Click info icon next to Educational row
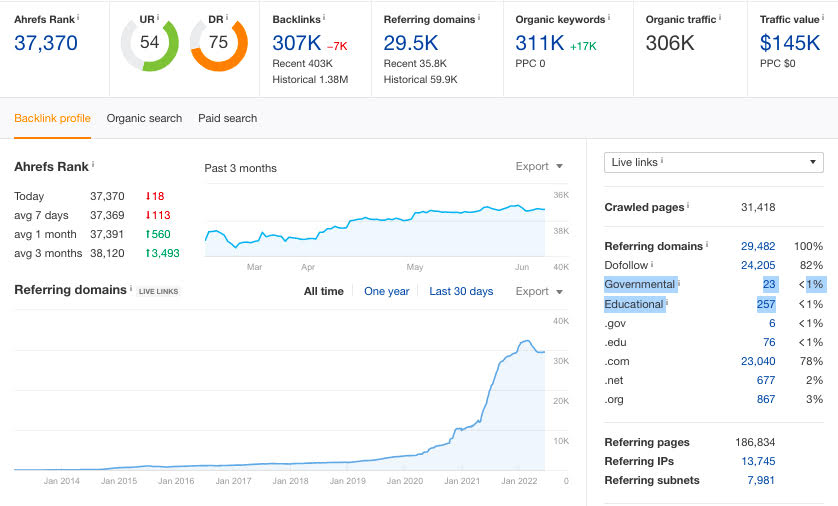Viewport: 838px width, 506px height. (x=667, y=303)
